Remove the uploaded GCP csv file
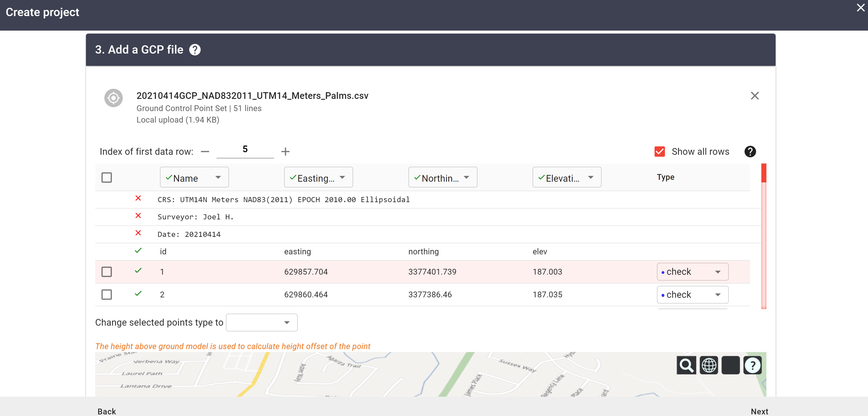868x416 pixels. click(x=754, y=96)
